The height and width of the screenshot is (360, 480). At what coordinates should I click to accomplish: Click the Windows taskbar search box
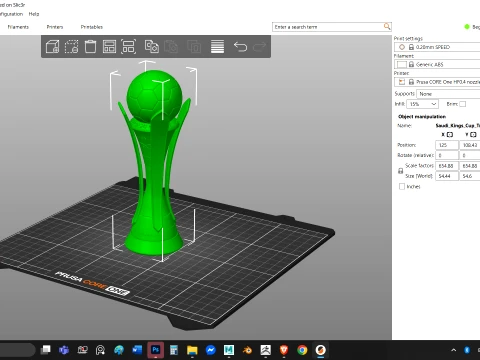tap(17, 350)
